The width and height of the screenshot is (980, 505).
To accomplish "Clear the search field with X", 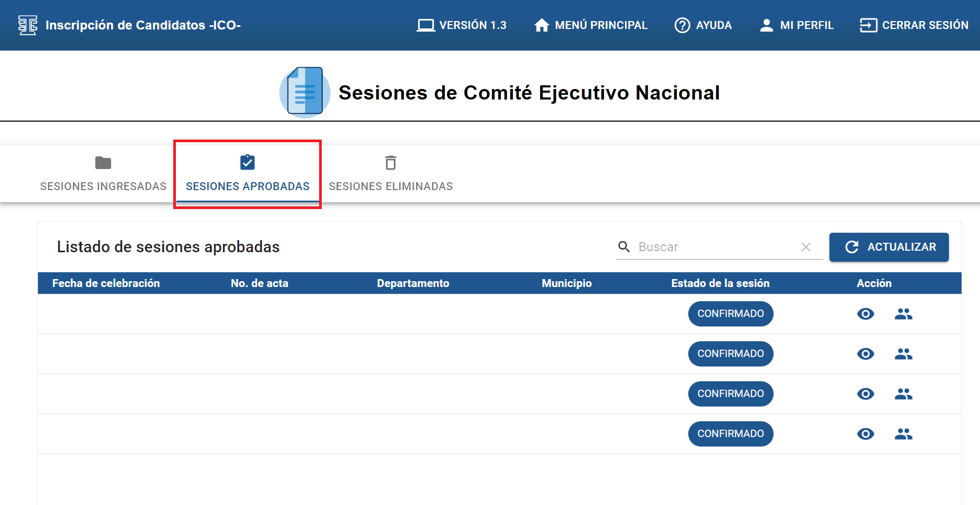I will coord(806,247).
